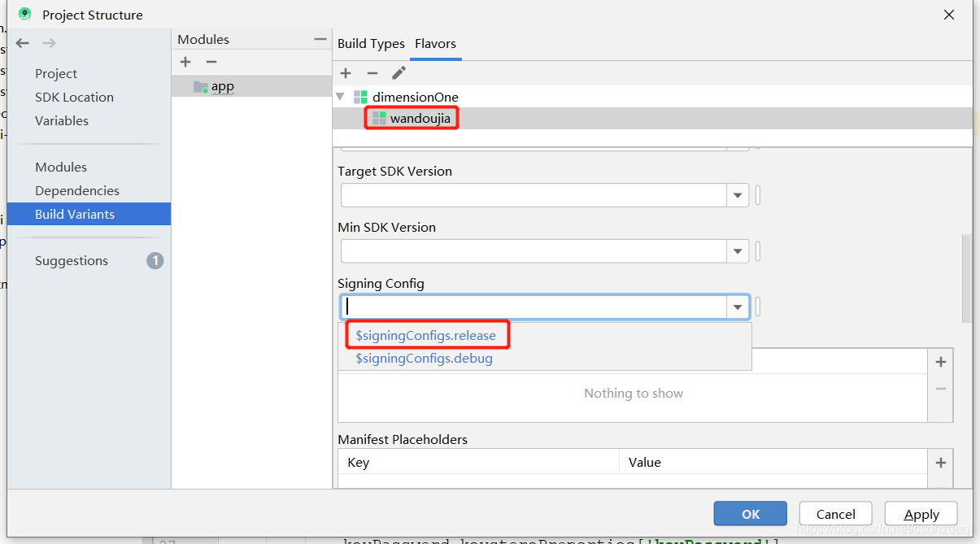Image resolution: width=980 pixels, height=544 pixels.
Task: Collapse the dimensionOne tree node
Action: [340, 97]
